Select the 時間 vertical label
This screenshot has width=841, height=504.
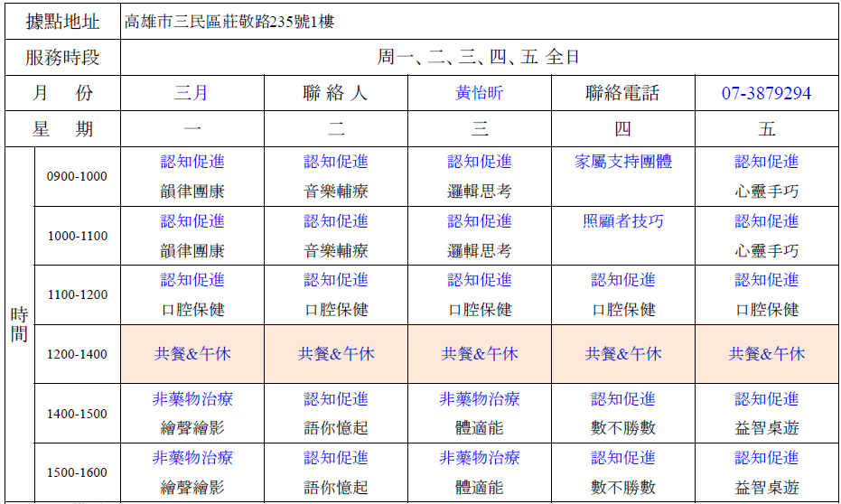pyautogui.click(x=19, y=325)
